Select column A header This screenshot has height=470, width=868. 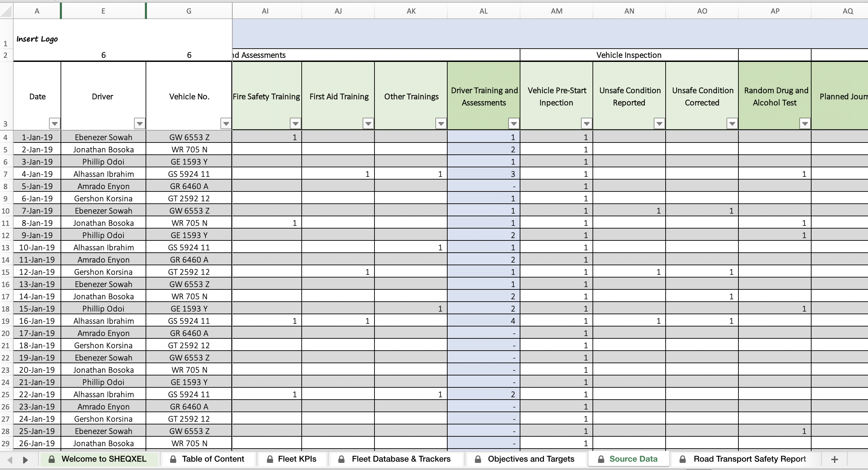(x=37, y=11)
